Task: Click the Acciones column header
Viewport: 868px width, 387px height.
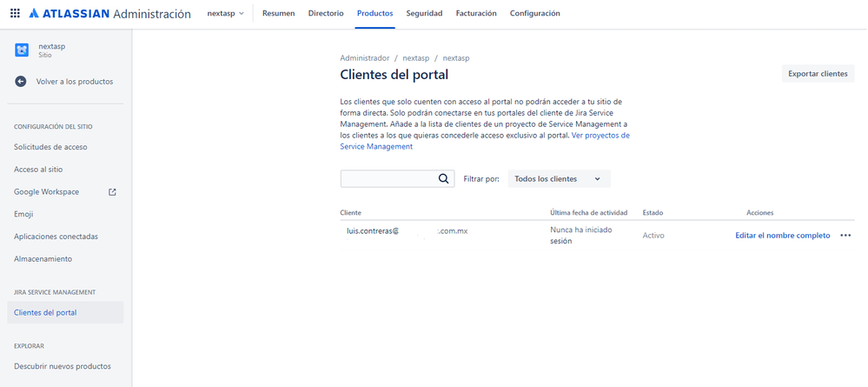Action: 760,212
